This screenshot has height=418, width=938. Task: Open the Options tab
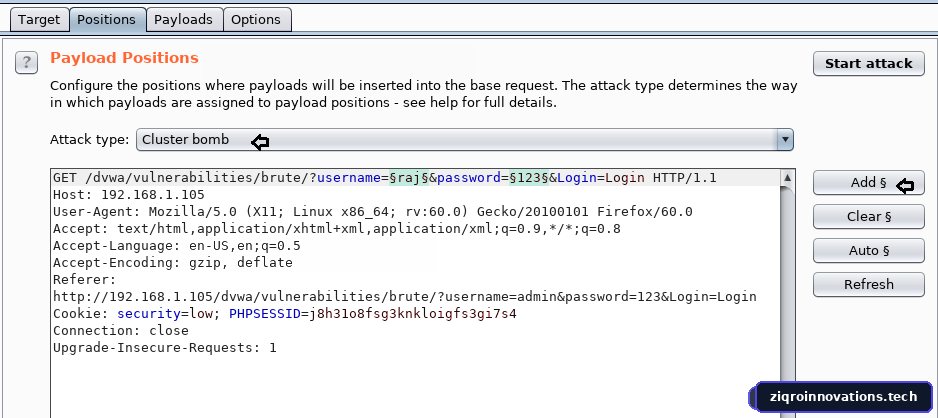coord(256,19)
